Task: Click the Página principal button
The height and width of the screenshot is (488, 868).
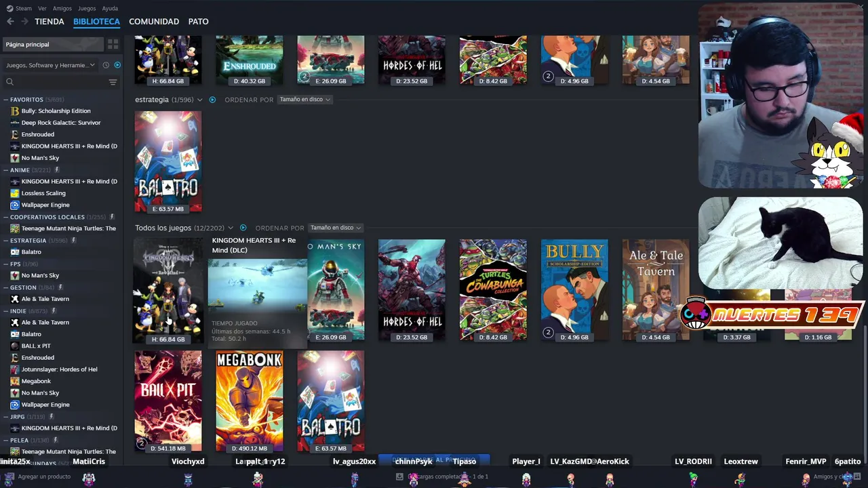Action: 53,44
